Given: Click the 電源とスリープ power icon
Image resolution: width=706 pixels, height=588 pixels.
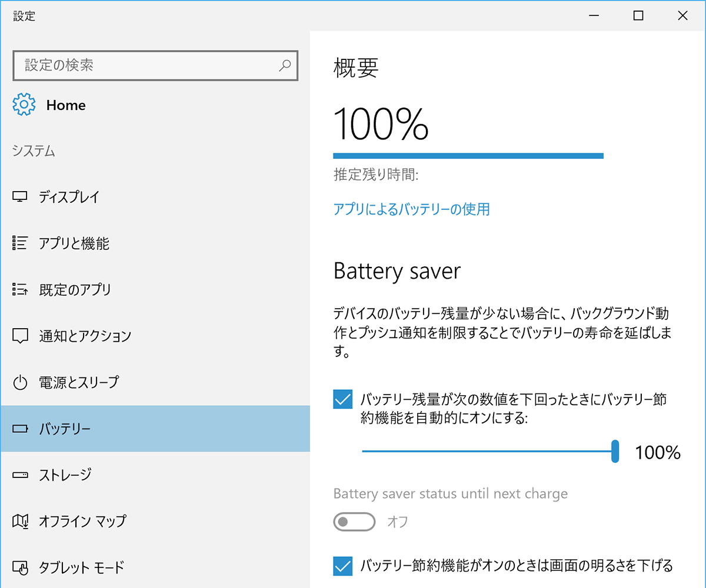Looking at the screenshot, I should coord(20,383).
